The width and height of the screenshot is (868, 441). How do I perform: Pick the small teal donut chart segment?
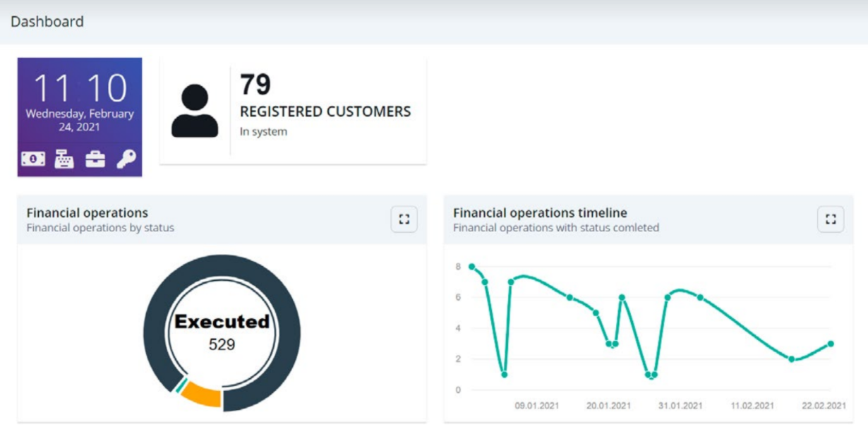pyautogui.click(x=181, y=385)
